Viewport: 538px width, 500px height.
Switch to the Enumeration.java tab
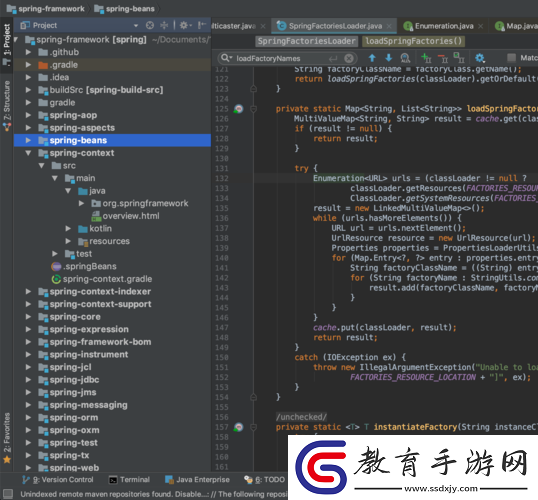pyautogui.click(x=444, y=26)
